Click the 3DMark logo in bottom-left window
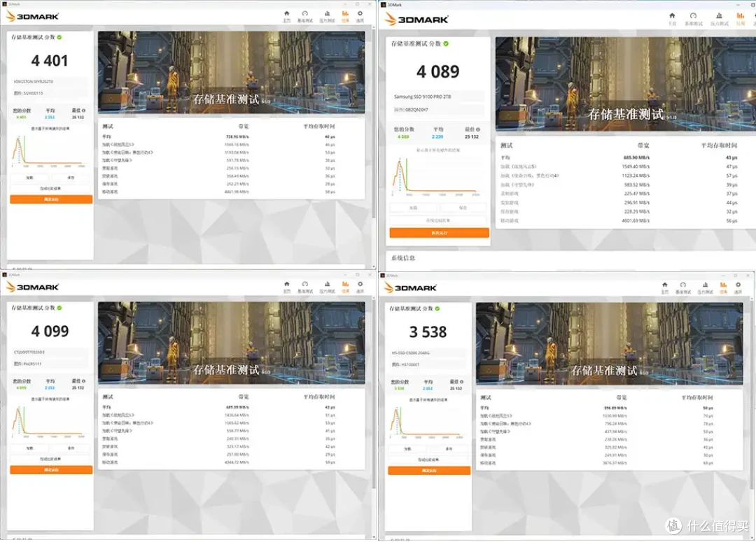 pos(33,287)
